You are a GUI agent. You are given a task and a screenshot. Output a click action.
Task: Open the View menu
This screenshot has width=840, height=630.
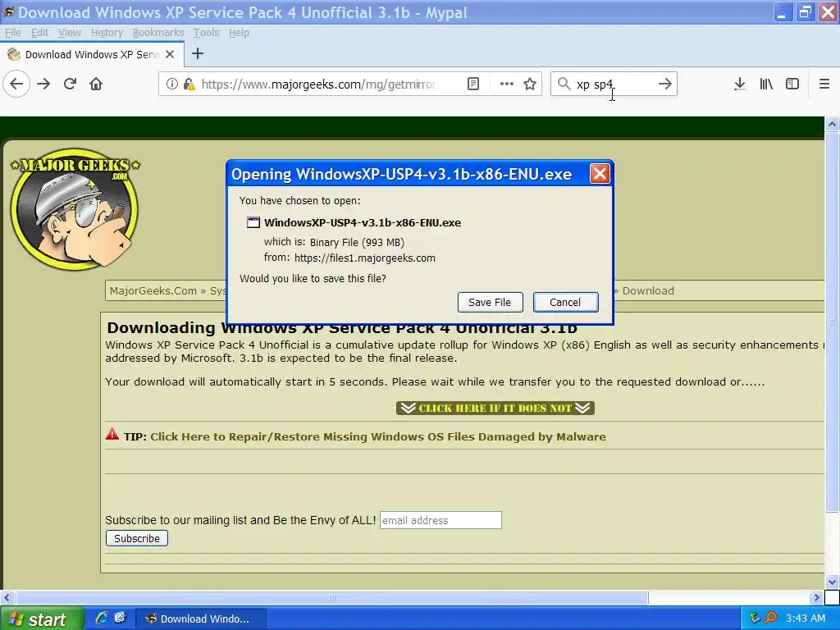[x=70, y=33]
